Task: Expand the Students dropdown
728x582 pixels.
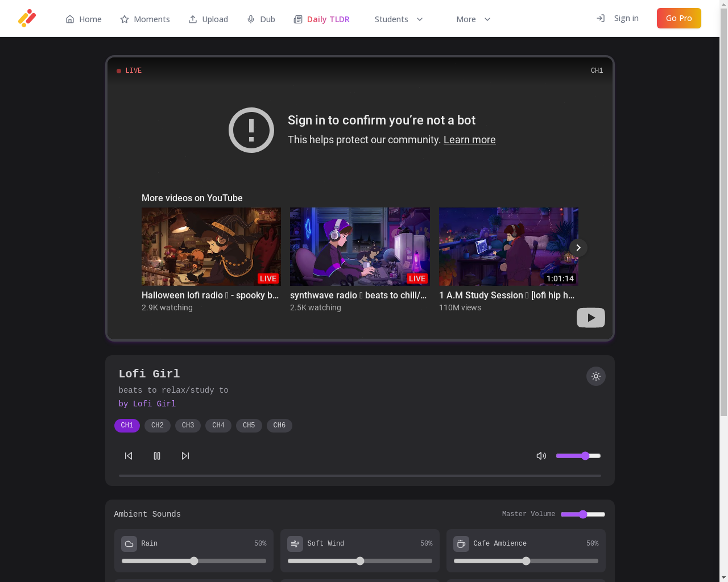Action: (x=399, y=19)
